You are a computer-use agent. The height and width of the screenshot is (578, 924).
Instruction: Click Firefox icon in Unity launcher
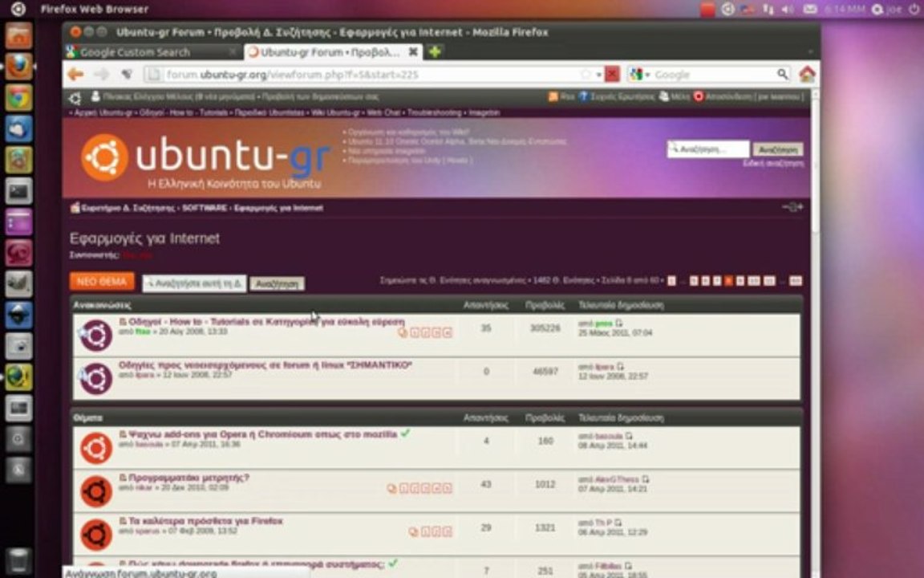(x=18, y=67)
